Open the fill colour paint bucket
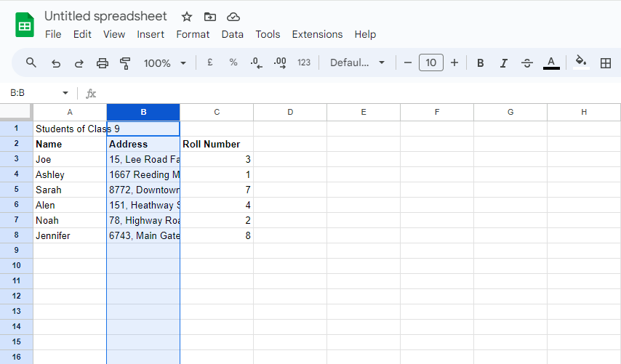 coord(580,62)
